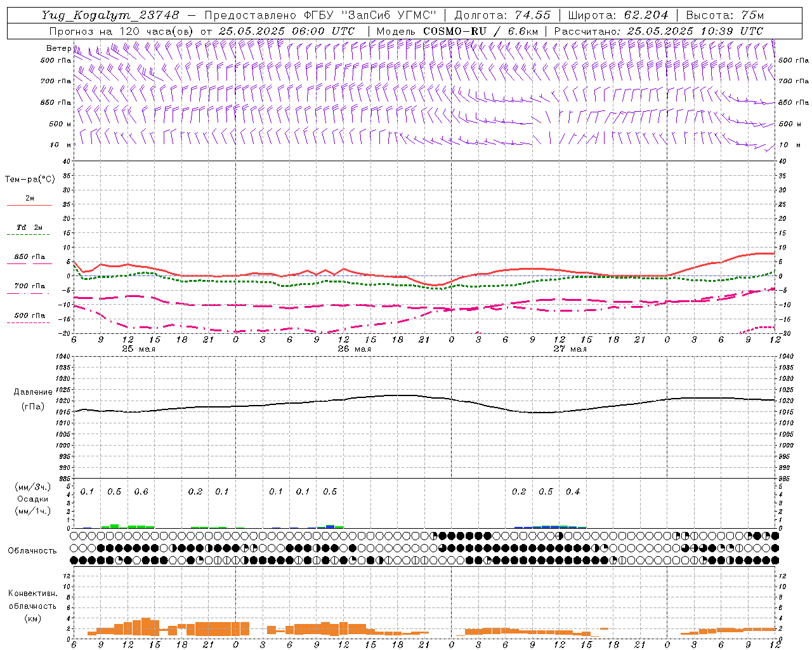Click the solid 850 гПа temperature legend line
812x650 pixels.
pos(29,263)
